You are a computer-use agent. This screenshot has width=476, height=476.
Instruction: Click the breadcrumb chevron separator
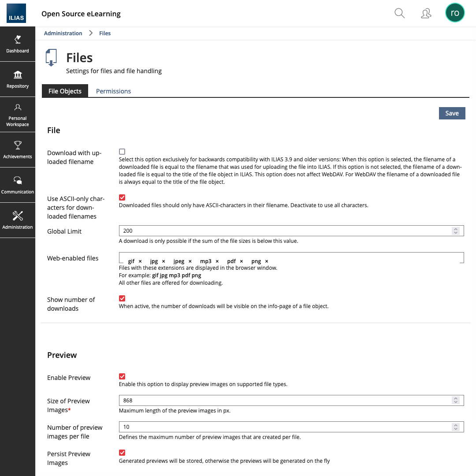click(91, 33)
